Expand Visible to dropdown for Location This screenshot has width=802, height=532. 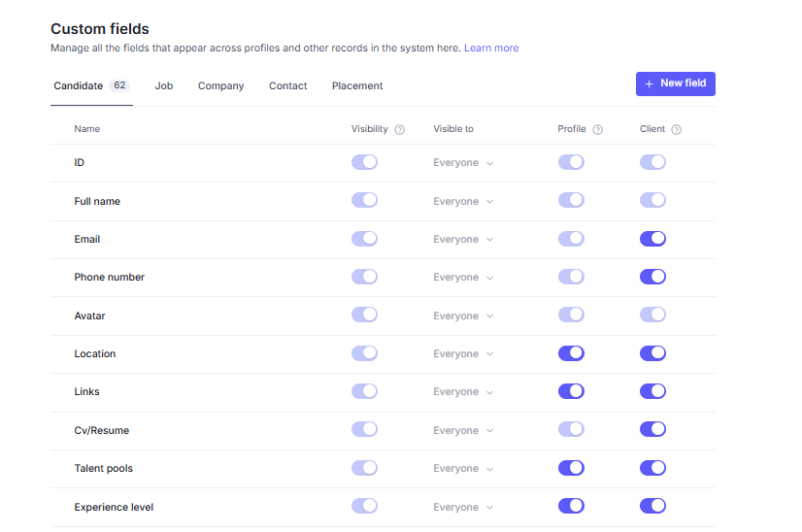[x=463, y=354]
